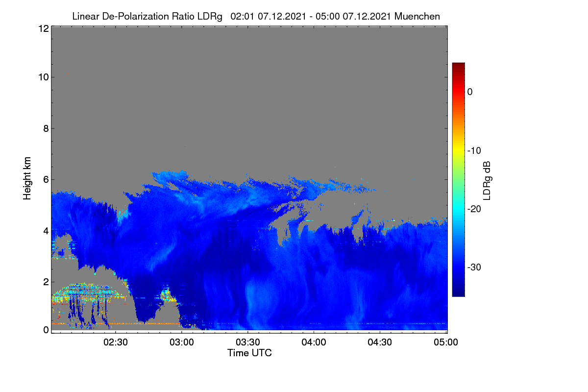Click the '0' colorbar tick label
The width and height of the screenshot is (588, 392).
[x=470, y=92]
